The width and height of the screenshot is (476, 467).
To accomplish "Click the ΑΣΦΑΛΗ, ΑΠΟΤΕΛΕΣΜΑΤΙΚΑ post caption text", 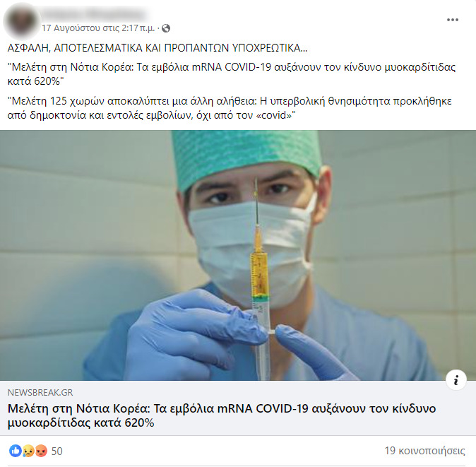I will (x=157, y=48).
